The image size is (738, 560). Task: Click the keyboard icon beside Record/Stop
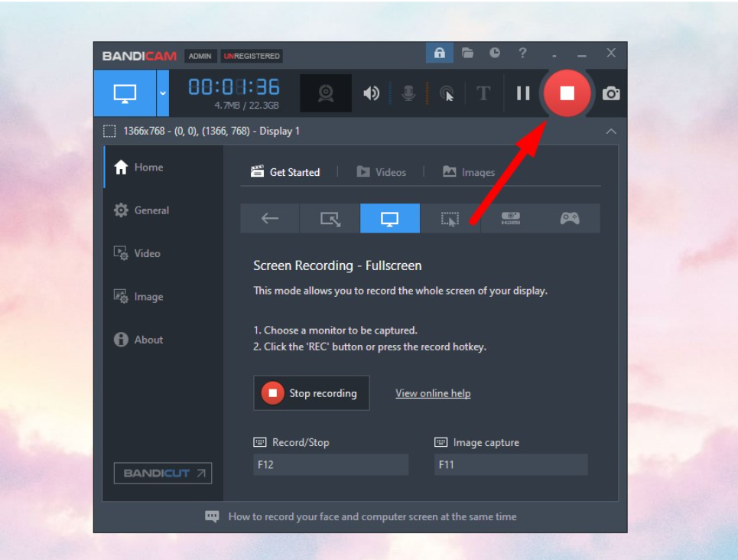coord(260,441)
